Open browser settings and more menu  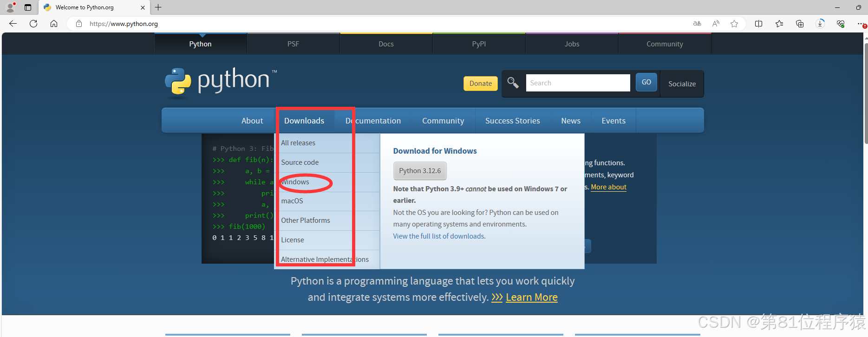pos(861,24)
